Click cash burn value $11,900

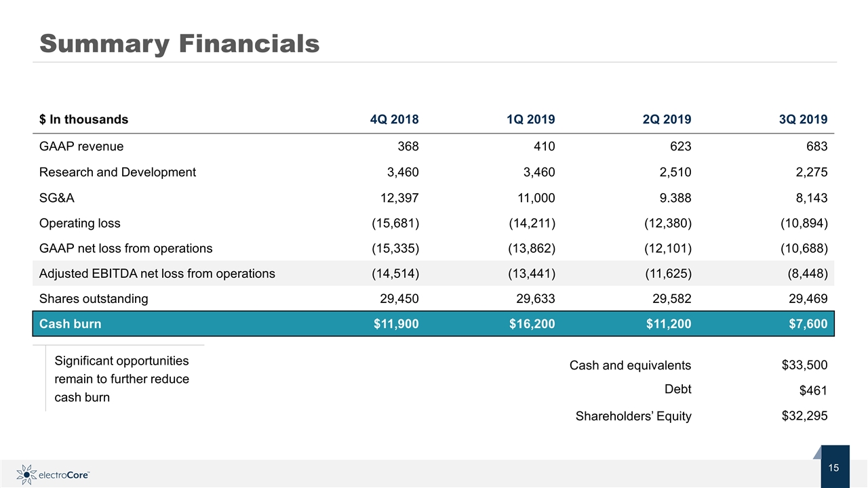[396, 324]
